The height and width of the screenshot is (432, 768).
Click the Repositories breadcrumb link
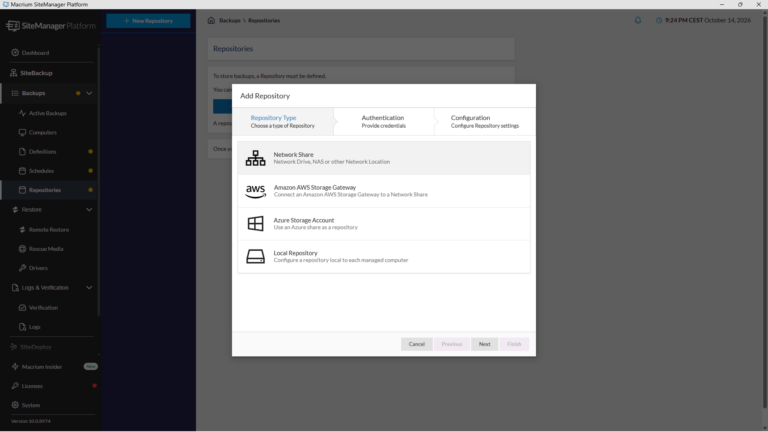(x=264, y=21)
